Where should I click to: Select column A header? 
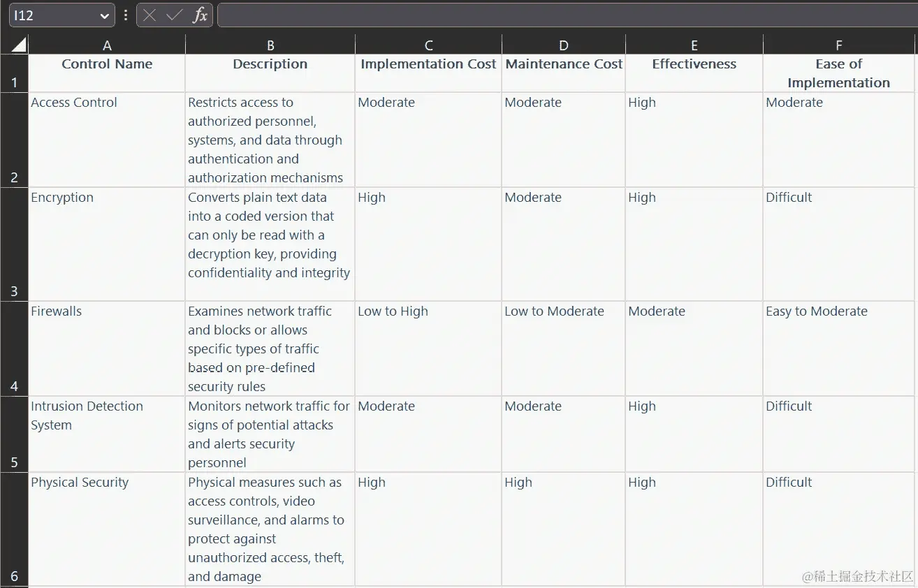pyautogui.click(x=107, y=45)
